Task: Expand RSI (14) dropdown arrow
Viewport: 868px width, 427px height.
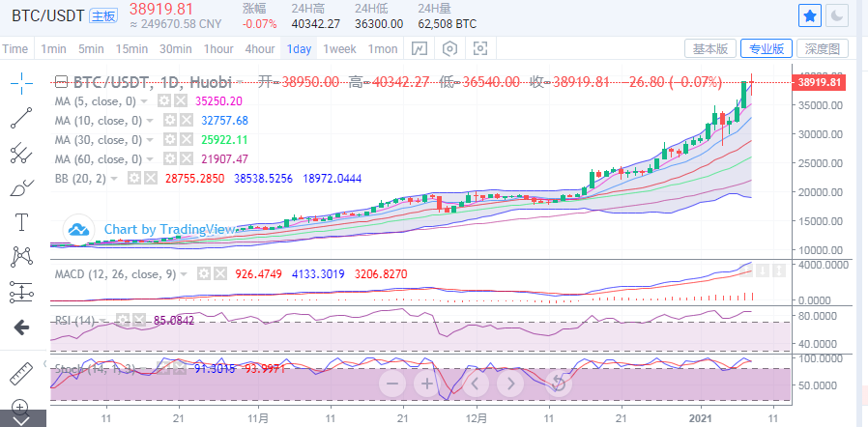Action: (104, 321)
